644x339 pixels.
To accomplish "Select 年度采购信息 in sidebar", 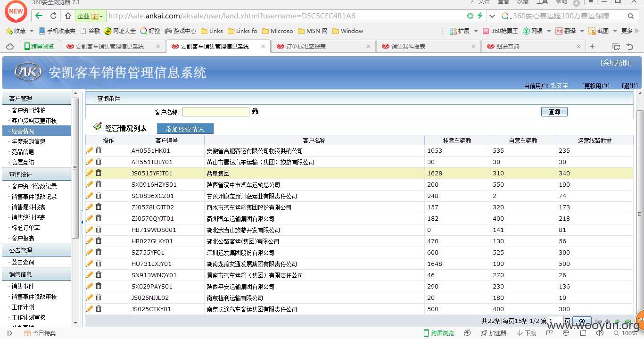I will click(x=28, y=141).
